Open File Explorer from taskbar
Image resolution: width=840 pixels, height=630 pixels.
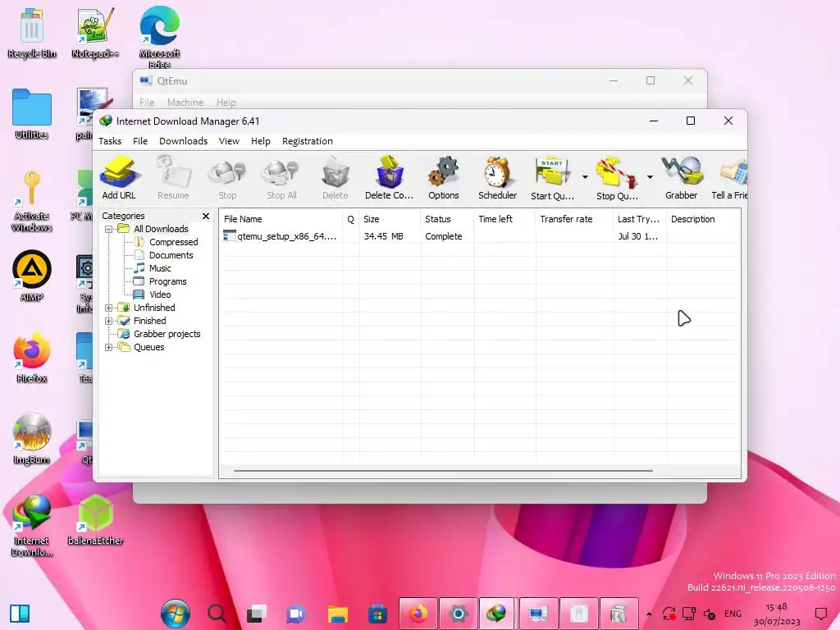click(x=337, y=614)
